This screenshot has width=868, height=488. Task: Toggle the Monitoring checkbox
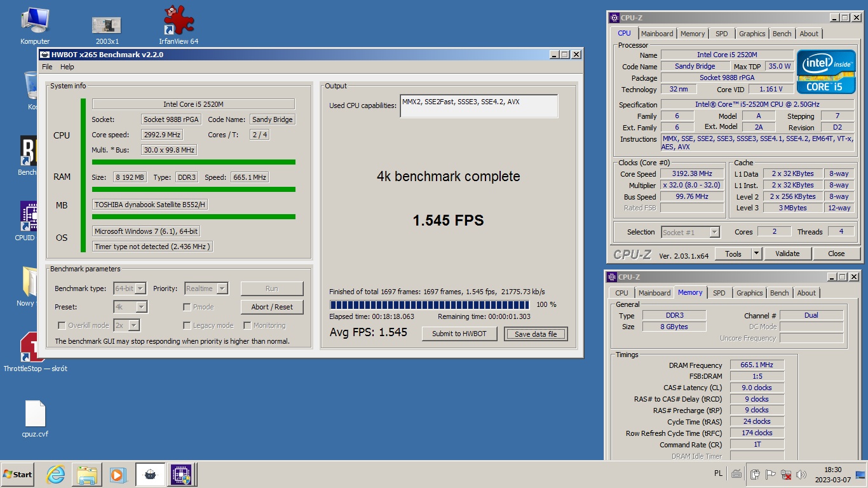(x=247, y=325)
